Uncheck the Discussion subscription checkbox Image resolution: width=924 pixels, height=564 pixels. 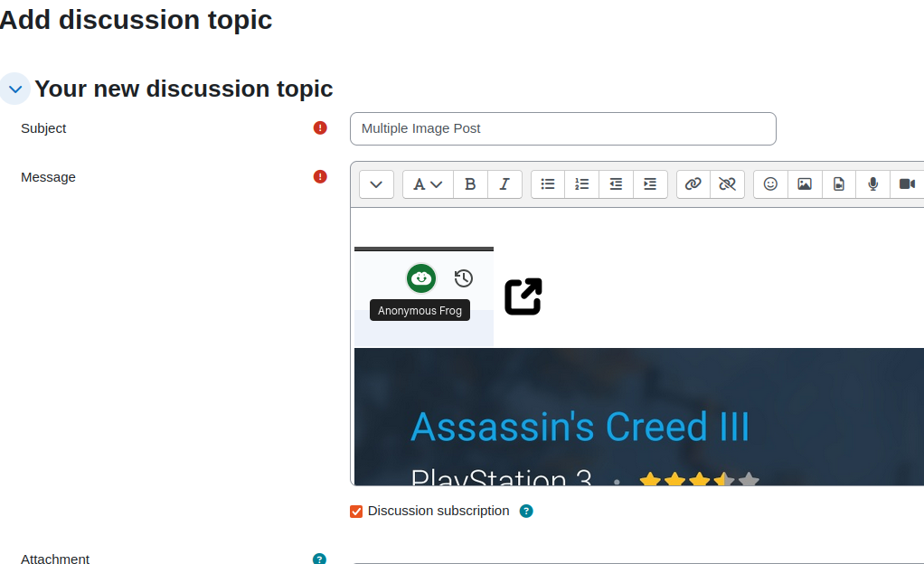(356, 512)
